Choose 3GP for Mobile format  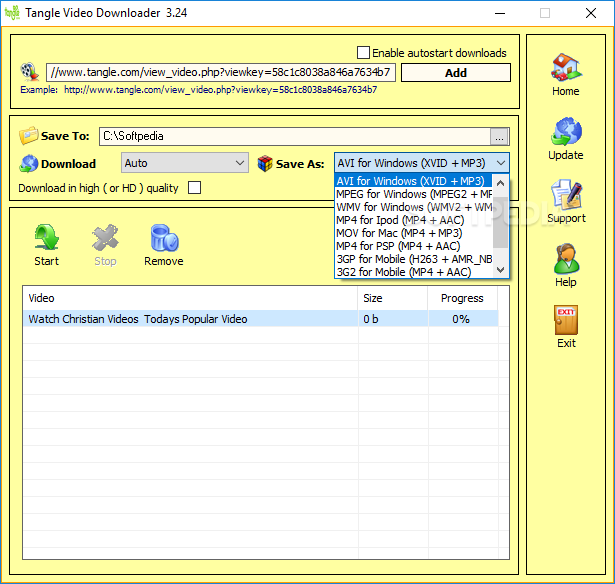coord(414,259)
